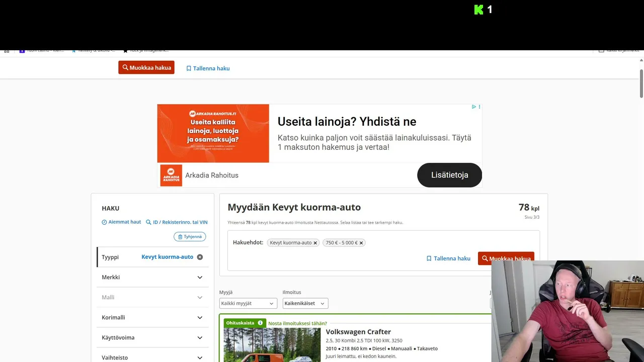Image resolution: width=644 pixels, height=362 pixels.
Task: Click the ad headline 'Useita lainoja? Yhdistä ne'
Action: 347,122
